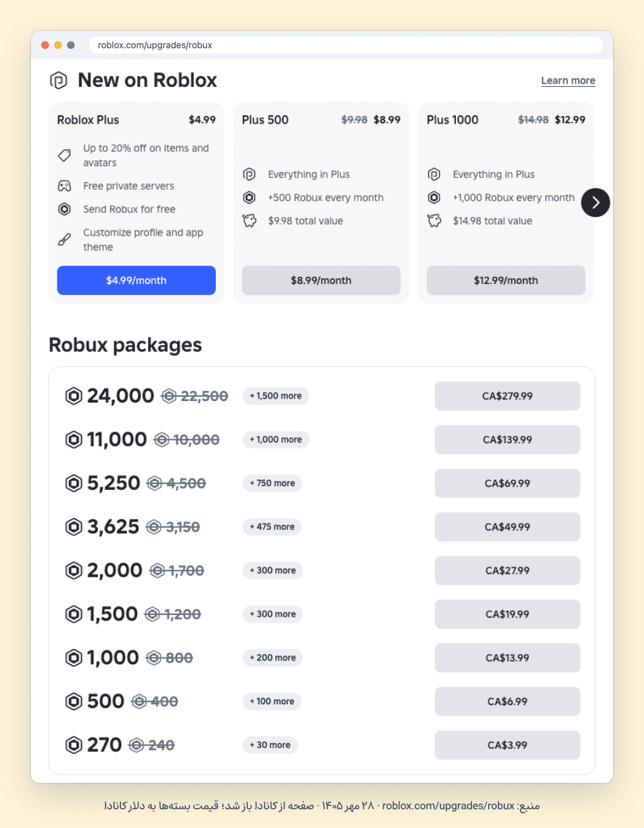
Task: Click the red close window dot
Action: (45, 45)
